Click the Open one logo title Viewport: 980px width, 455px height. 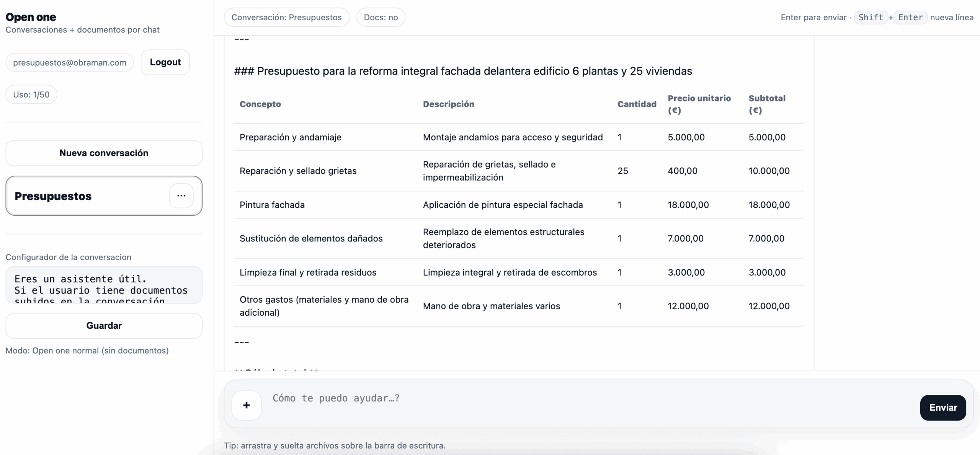pos(31,16)
